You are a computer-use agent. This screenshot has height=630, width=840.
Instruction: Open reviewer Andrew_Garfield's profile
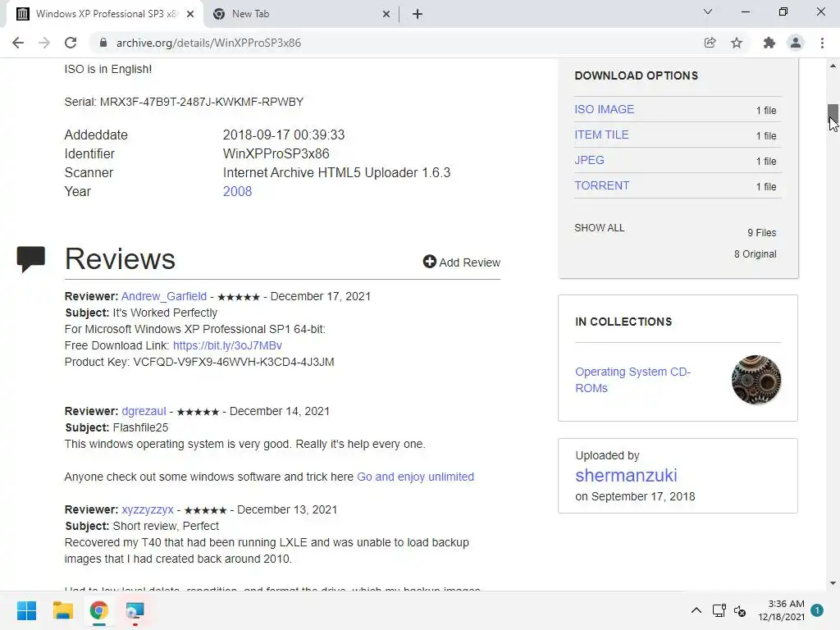click(x=164, y=296)
